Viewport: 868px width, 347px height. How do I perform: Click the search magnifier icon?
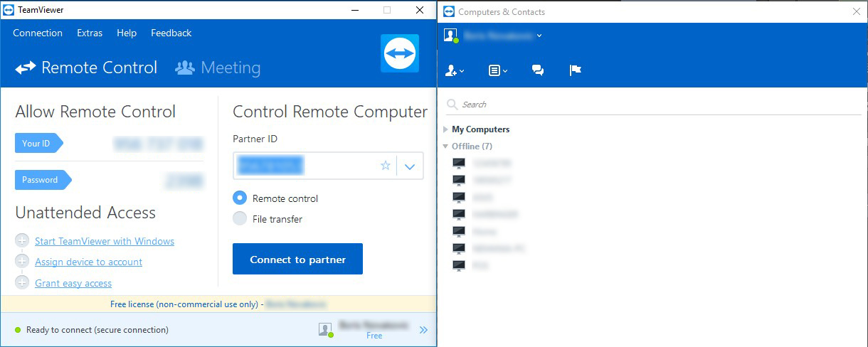(452, 105)
